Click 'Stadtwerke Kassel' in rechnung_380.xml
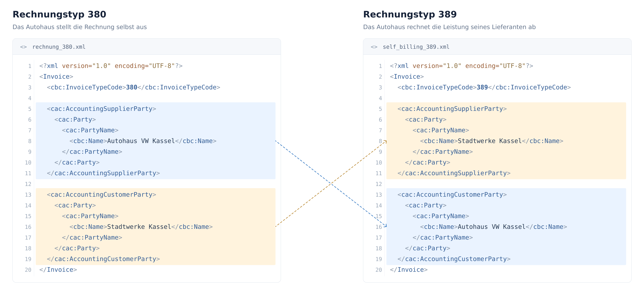The width and height of the screenshot is (644, 297). 139,227
